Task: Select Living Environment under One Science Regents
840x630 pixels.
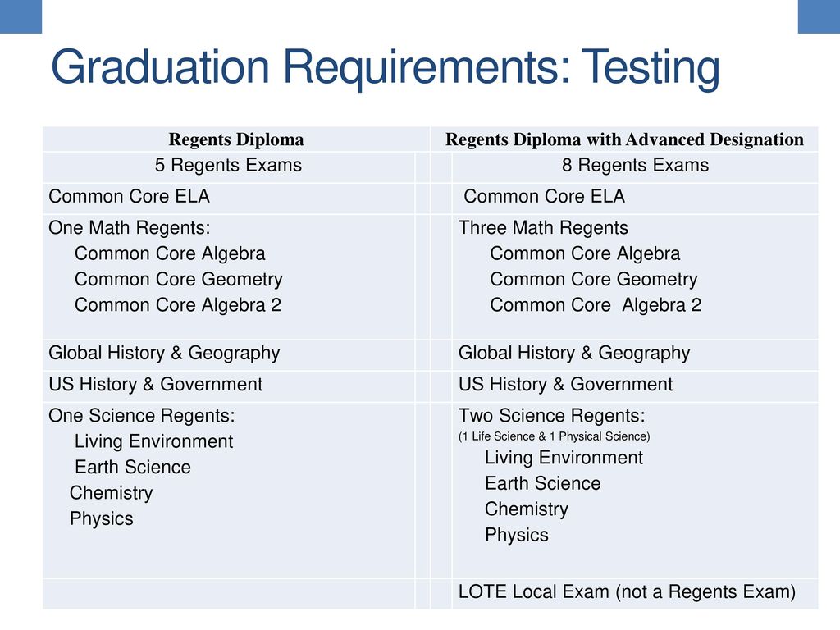Action: 153,441
